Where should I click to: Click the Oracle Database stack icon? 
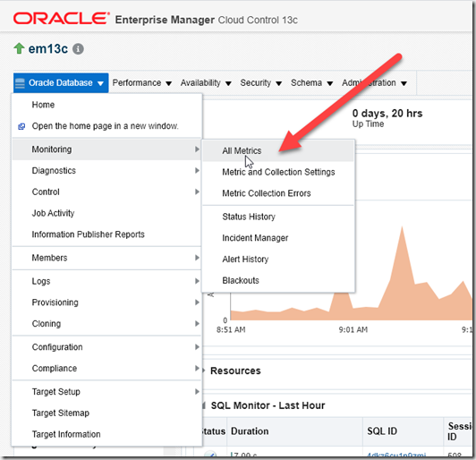point(20,83)
